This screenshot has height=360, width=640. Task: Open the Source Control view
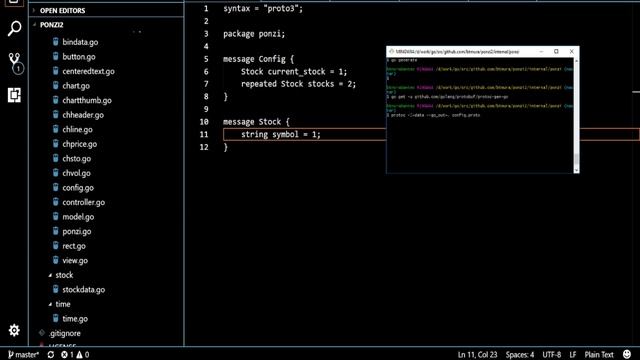(15, 63)
